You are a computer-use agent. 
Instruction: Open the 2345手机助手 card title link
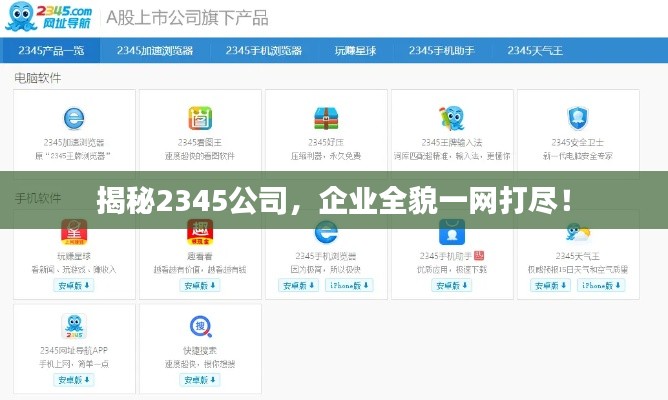coord(446,256)
